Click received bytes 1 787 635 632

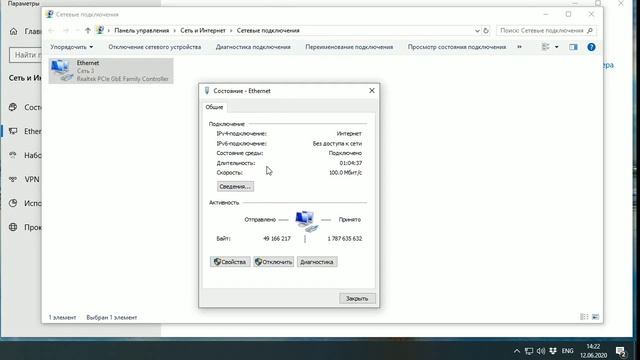click(x=344, y=239)
